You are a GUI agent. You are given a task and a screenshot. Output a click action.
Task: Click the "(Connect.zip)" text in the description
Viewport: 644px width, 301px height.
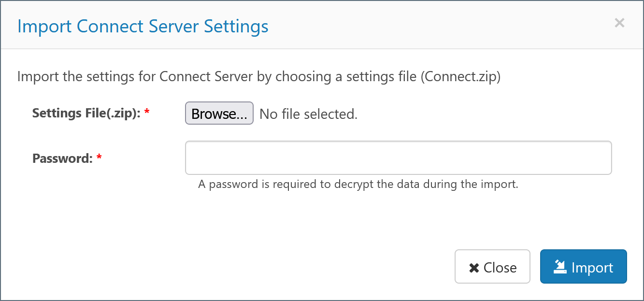pos(460,76)
